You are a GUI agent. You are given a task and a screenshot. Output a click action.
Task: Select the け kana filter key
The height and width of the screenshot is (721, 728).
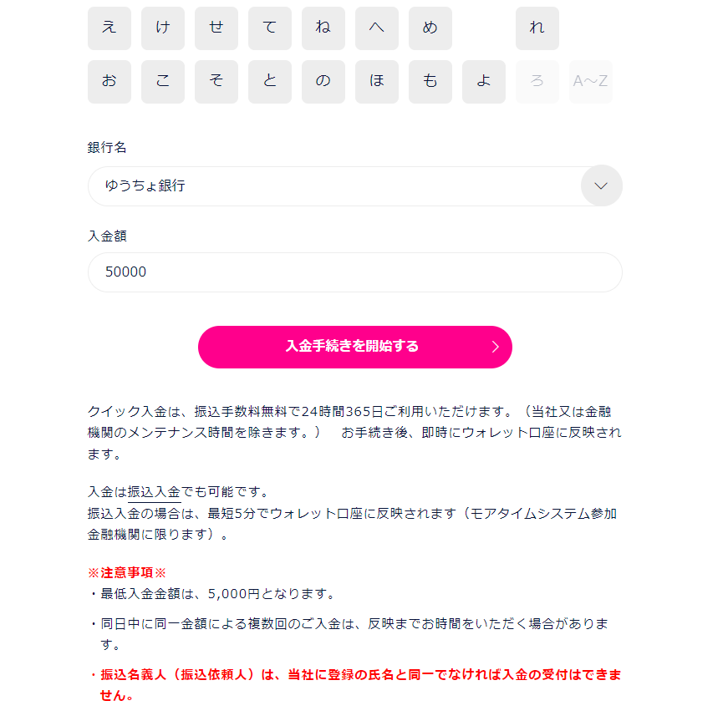pyautogui.click(x=163, y=28)
